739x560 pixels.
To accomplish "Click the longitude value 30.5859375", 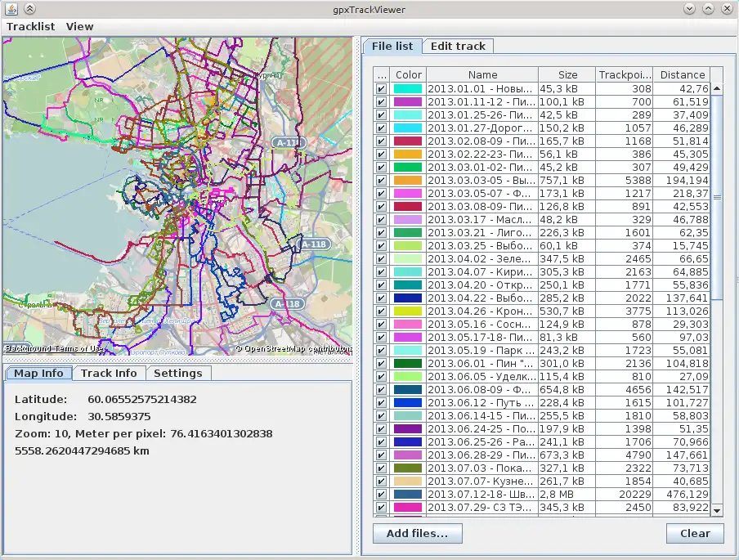I will [119, 417].
